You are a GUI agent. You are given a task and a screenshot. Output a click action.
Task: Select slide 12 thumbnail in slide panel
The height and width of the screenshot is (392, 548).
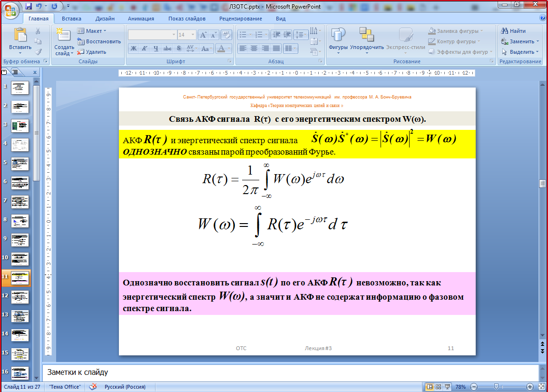coord(20,297)
